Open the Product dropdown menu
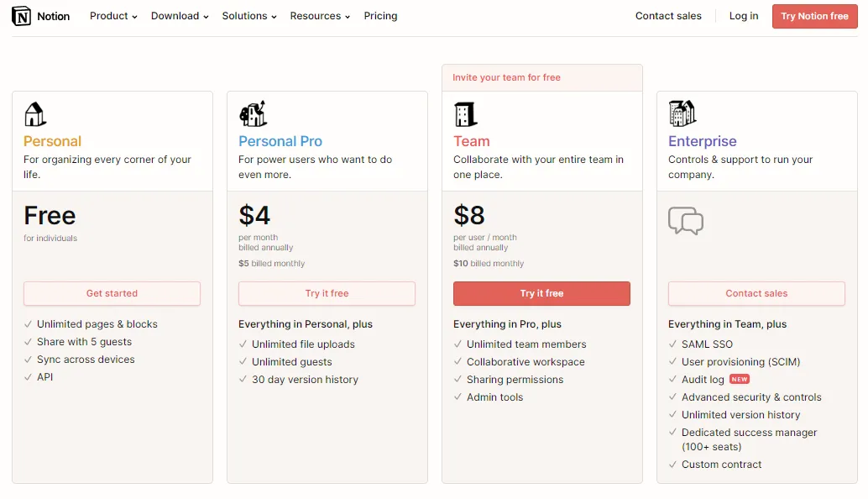Screen dimensions: 868x499 [113, 16]
